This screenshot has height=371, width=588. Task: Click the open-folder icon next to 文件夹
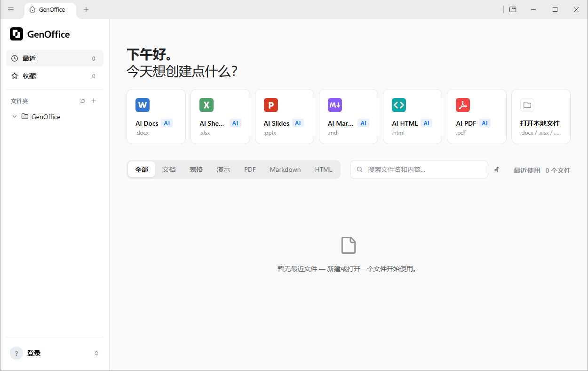82,101
